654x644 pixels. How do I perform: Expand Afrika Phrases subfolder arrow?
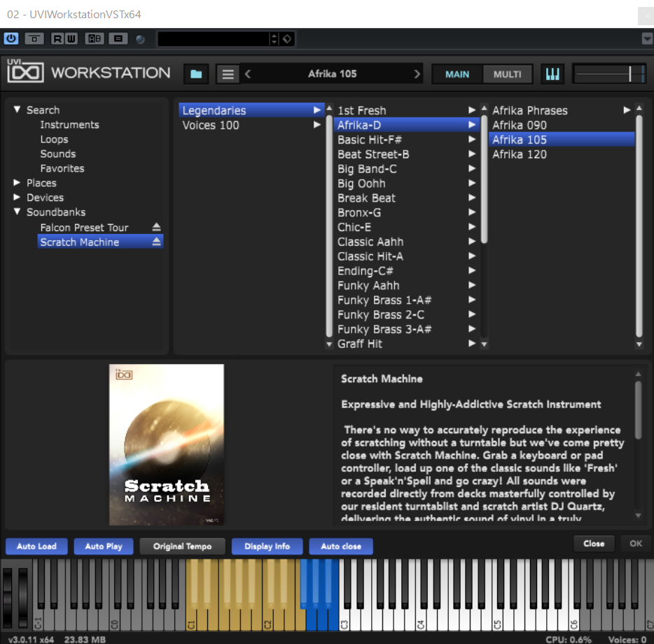coord(627,110)
